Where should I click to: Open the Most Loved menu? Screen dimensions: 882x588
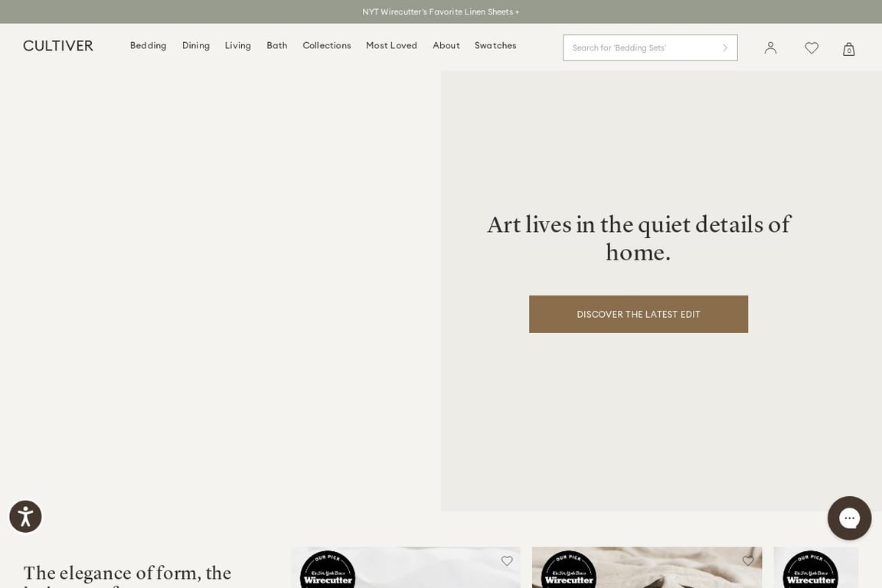[391, 46]
